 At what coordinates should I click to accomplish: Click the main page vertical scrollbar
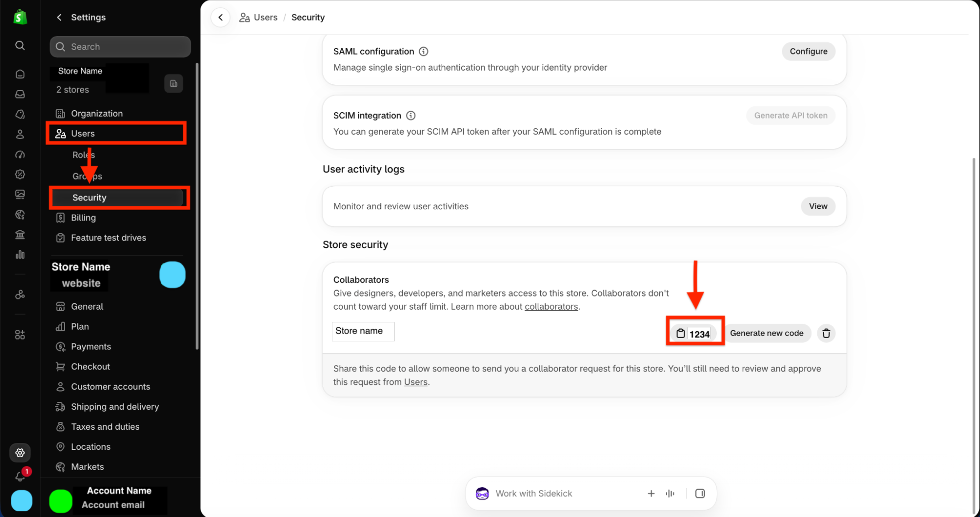coord(973,336)
